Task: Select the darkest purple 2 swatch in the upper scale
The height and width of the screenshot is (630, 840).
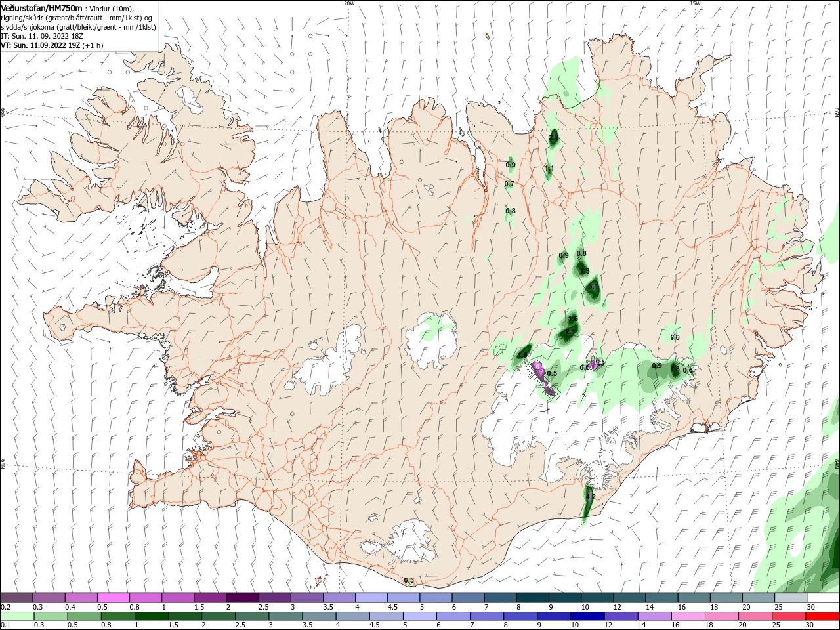Action: click(242, 598)
